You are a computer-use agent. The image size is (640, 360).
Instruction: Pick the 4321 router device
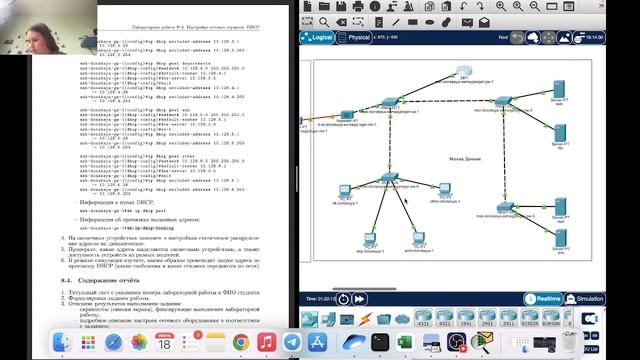[x=444, y=318]
